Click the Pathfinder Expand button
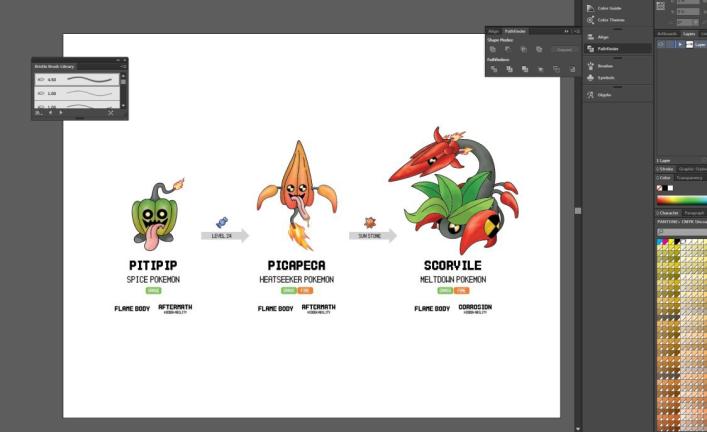This screenshot has width=707, height=432. 564,50
